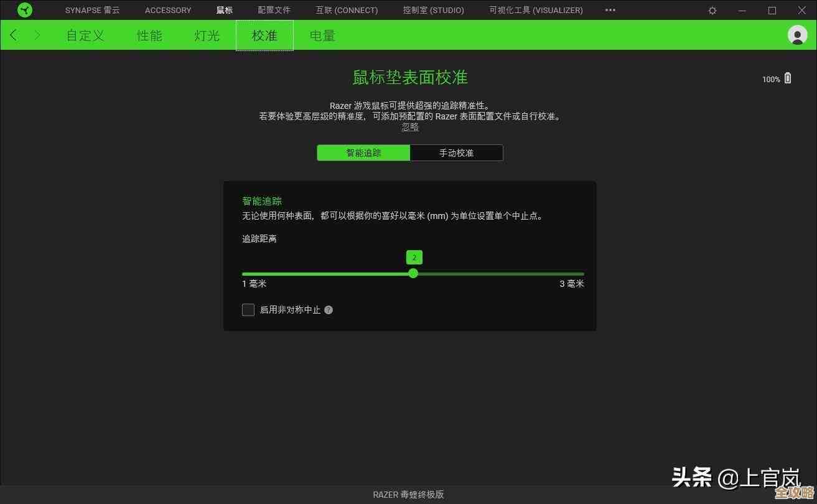Open the user profile avatar icon
This screenshot has width=817, height=504.
click(x=797, y=35)
